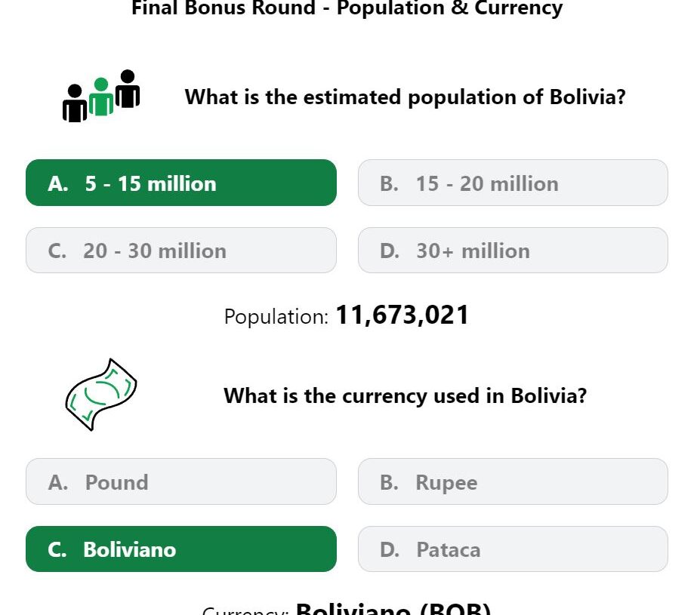The image size is (700, 615).
Task: Choose currency answer A. Pound
Action: (x=181, y=481)
